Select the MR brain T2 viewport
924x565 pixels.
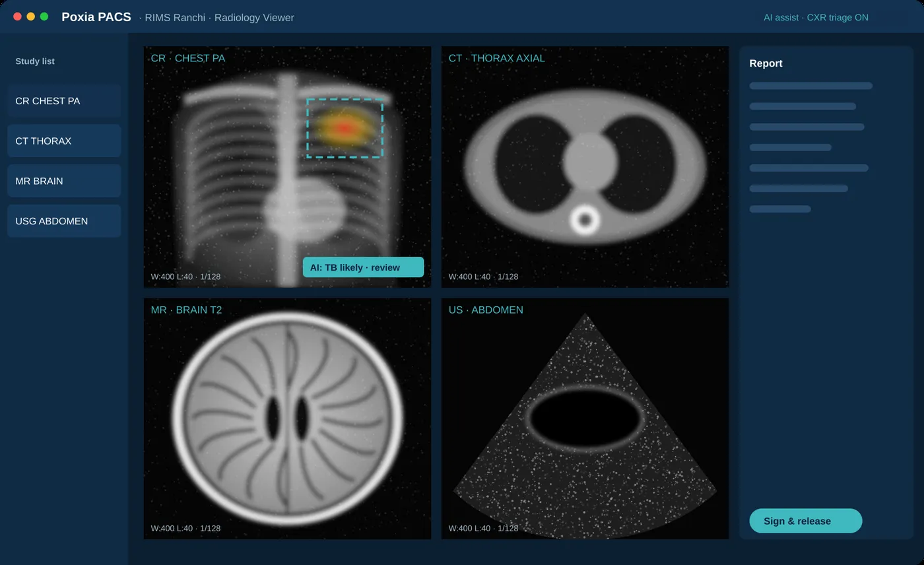pos(287,418)
